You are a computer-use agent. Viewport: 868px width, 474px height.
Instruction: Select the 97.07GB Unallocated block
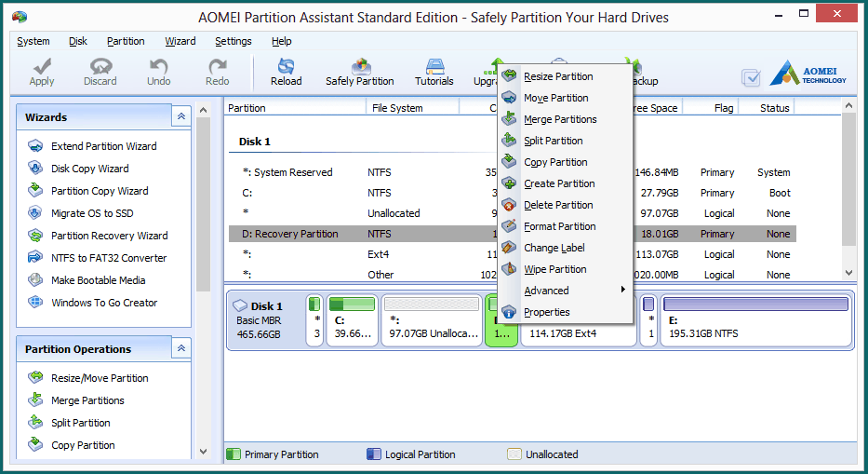coord(432,320)
